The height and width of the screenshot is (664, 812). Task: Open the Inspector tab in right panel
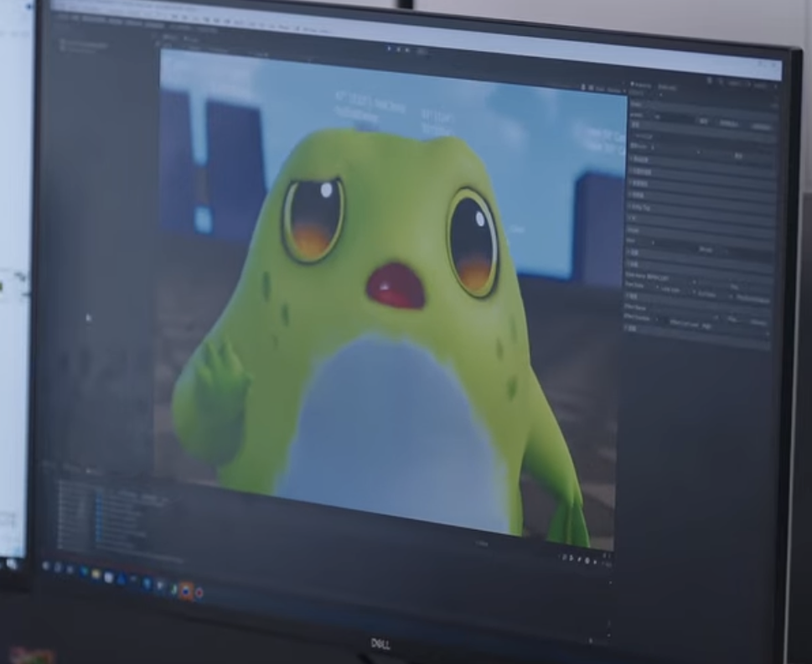642,85
